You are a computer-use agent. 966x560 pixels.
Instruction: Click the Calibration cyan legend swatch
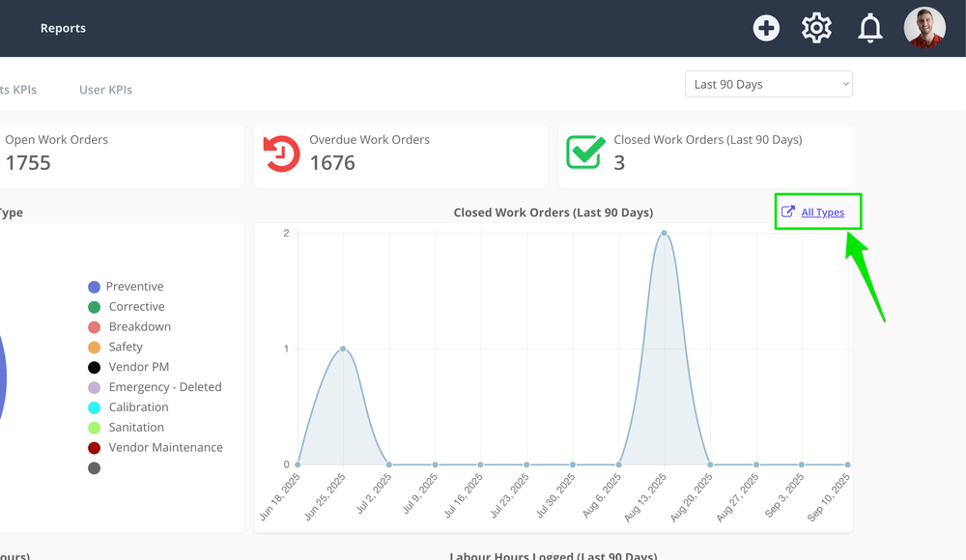94,407
